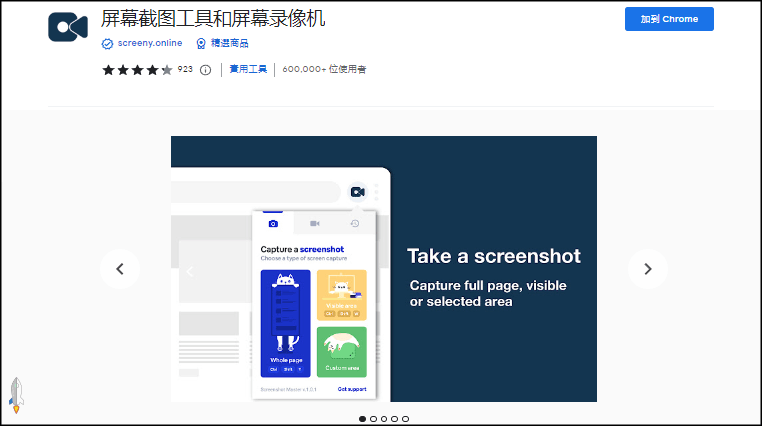The width and height of the screenshot is (762, 426).
Task: Click the rating info circle icon
Action: pos(206,70)
